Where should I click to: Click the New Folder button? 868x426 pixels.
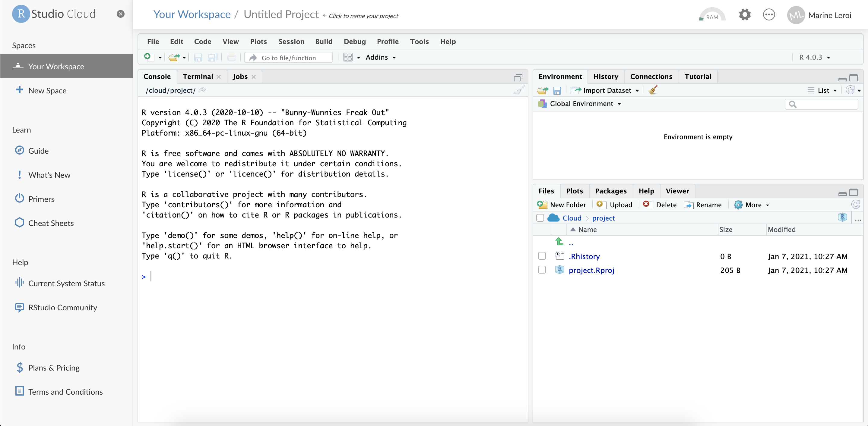click(562, 205)
